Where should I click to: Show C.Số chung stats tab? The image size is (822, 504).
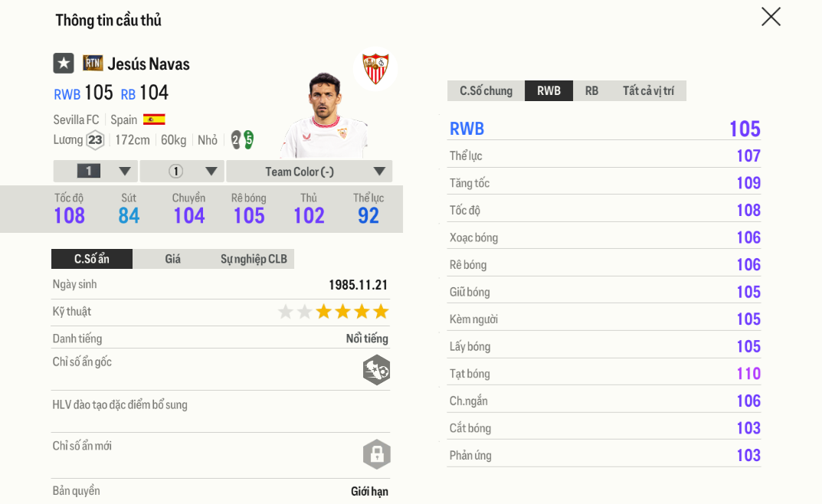tap(486, 91)
